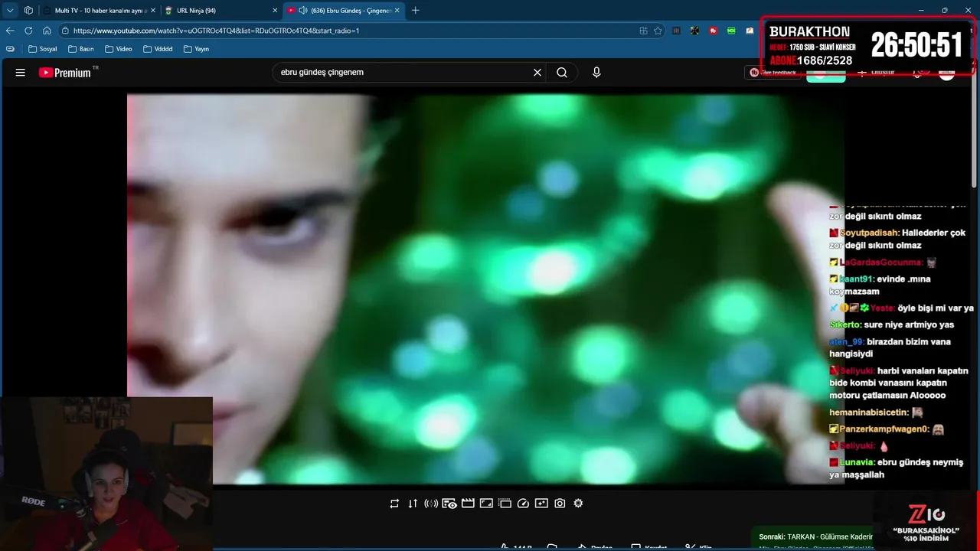980x551 pixels.
Task: Open the tab search dropdown arrow
Action: pyautogui.click(x=10, y=10)
